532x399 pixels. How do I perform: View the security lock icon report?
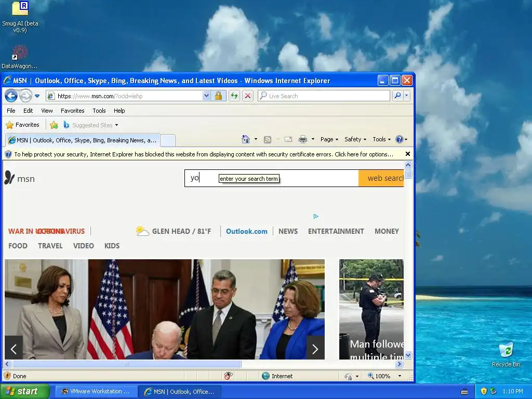pos(219,96)
